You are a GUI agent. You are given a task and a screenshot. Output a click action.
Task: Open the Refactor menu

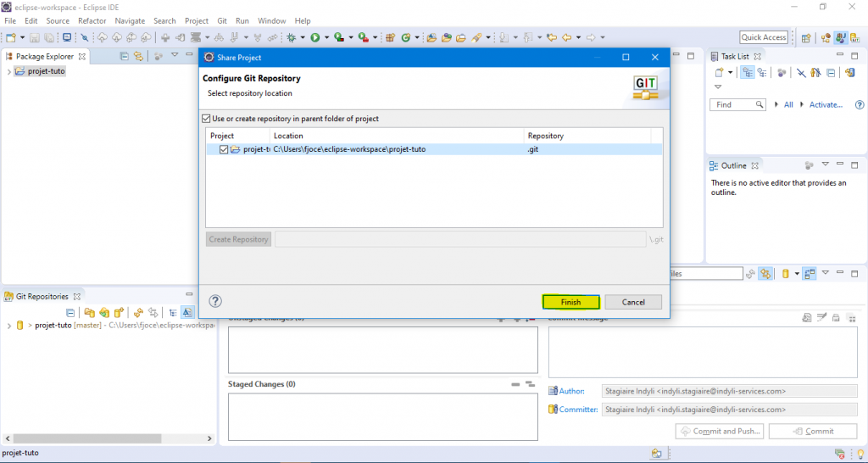coord(92,21)
